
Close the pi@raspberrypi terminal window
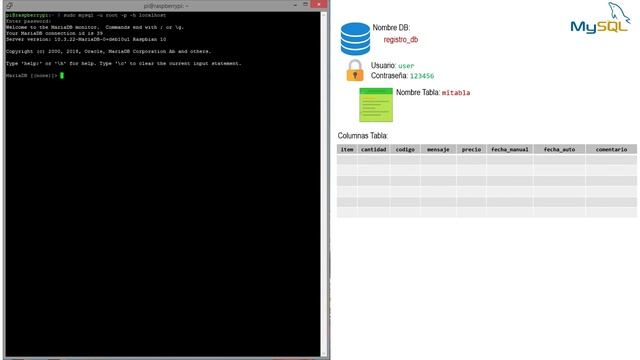318,4
